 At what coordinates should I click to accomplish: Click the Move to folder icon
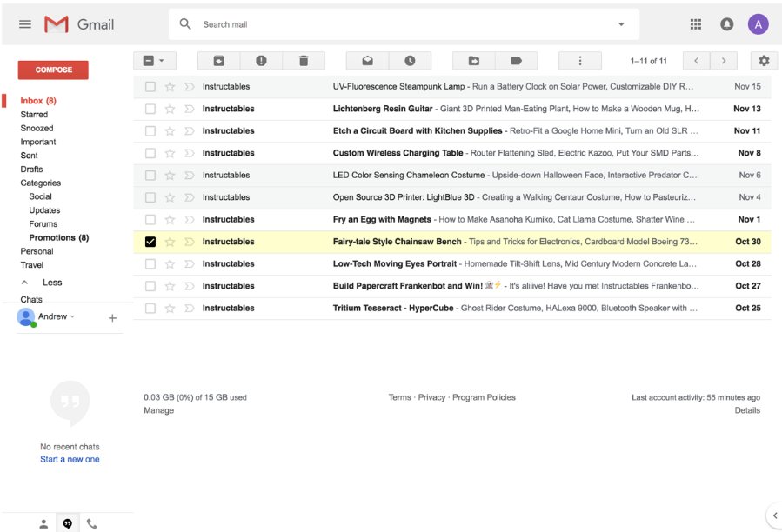tap(473, 61)
